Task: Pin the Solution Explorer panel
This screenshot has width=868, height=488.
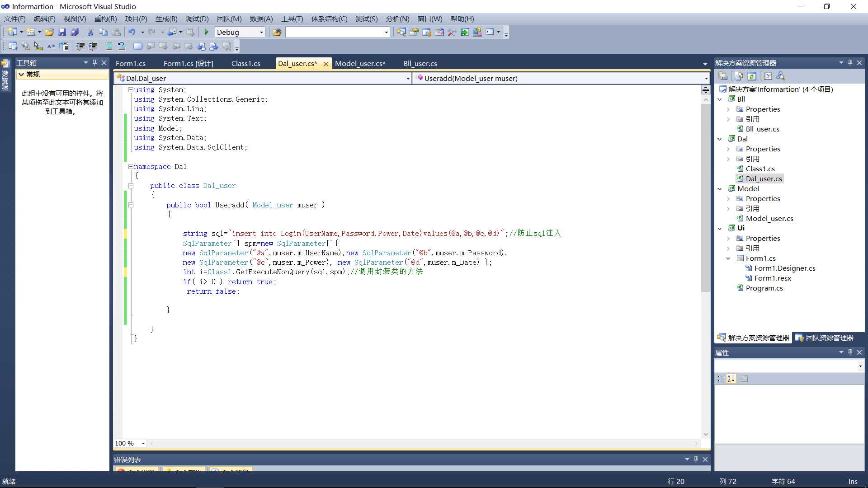Action: point(850,63)
